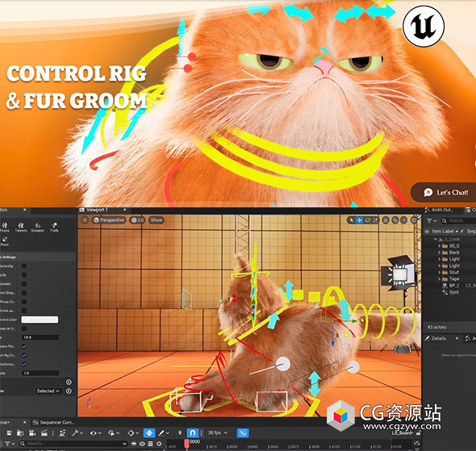Viewport: 476px width, 451px height.
Task: Click the LS_Board lock icon in Sequencer
Action: 419,433
